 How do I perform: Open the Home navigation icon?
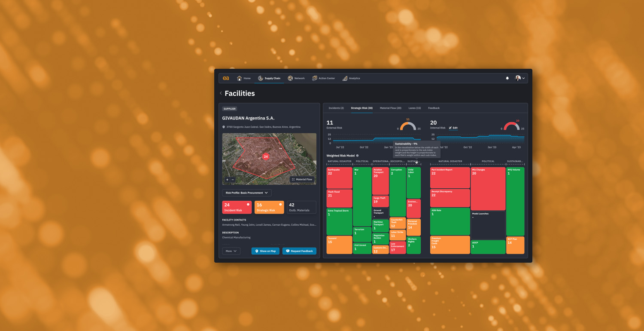[239, 78]
